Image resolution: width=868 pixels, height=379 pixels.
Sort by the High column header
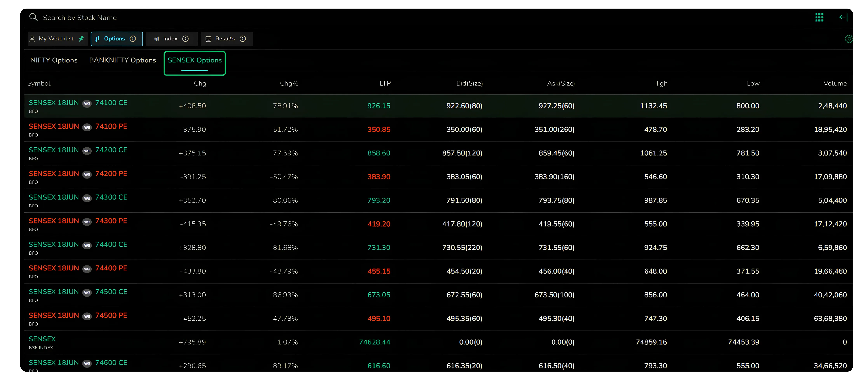[660, 83]
